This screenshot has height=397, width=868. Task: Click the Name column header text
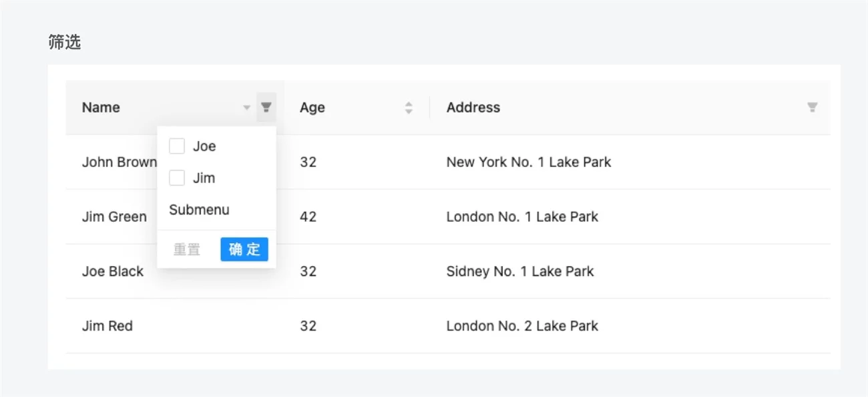(101, 108)
